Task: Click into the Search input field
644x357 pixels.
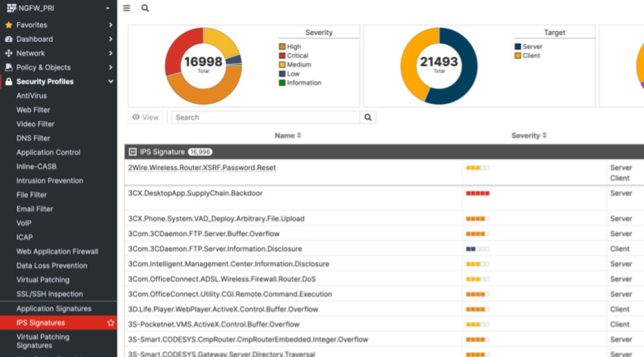Action: click(x=266, y=117)
